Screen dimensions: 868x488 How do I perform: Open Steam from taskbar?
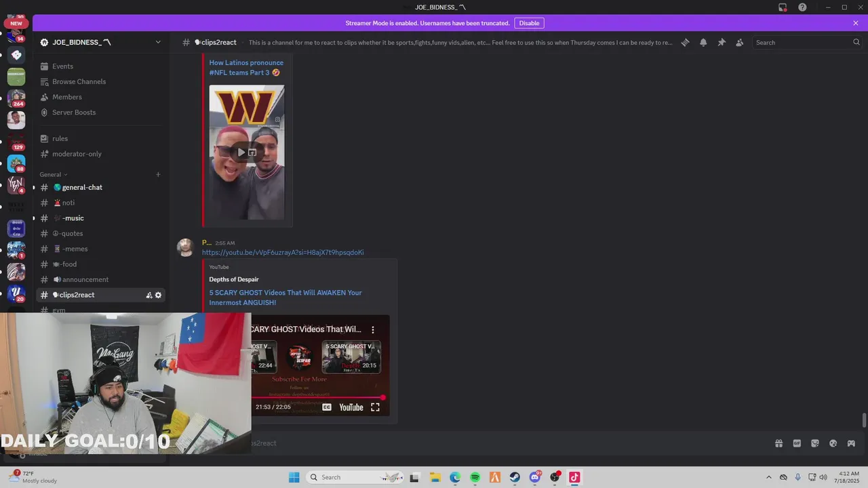tap(515, 477)
